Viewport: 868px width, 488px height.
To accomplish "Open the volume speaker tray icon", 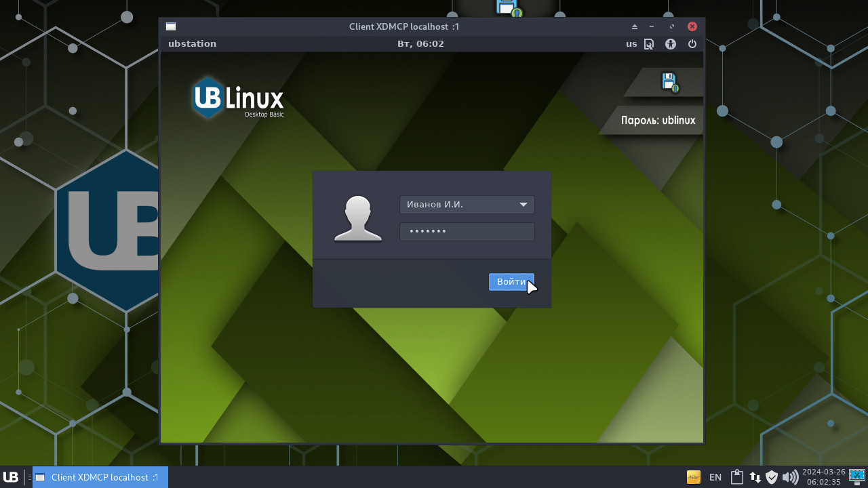I will [790, 477].
